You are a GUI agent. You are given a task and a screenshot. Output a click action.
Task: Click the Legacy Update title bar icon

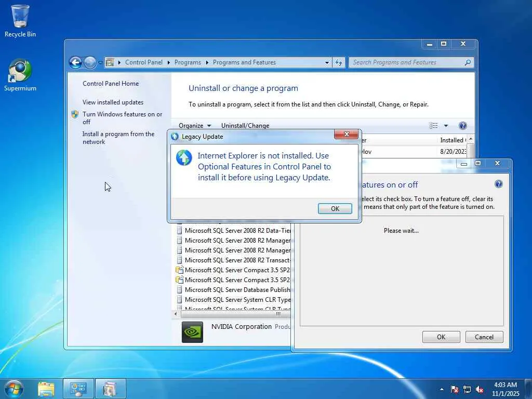pos(175,137)
